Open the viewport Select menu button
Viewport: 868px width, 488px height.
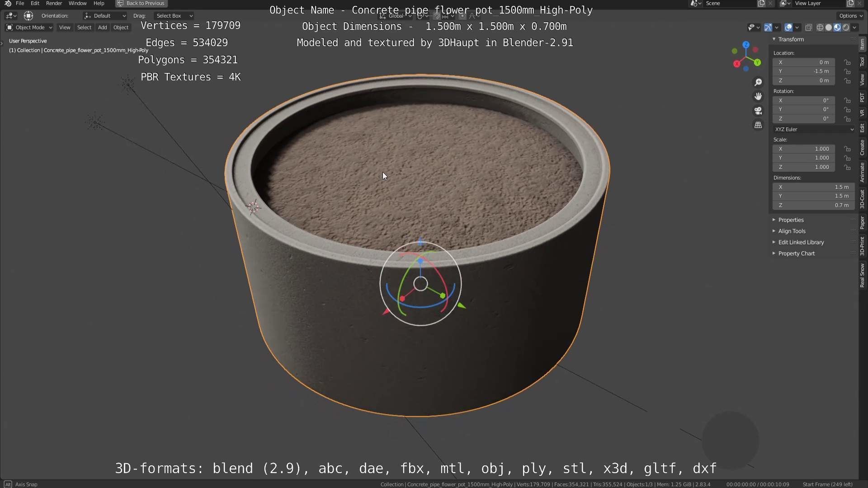coord(84,28)
